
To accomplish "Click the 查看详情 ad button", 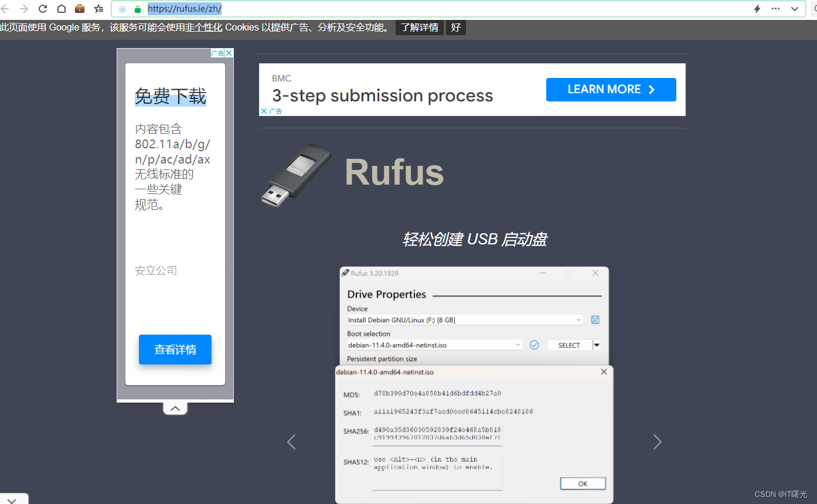I will point(175,350).
